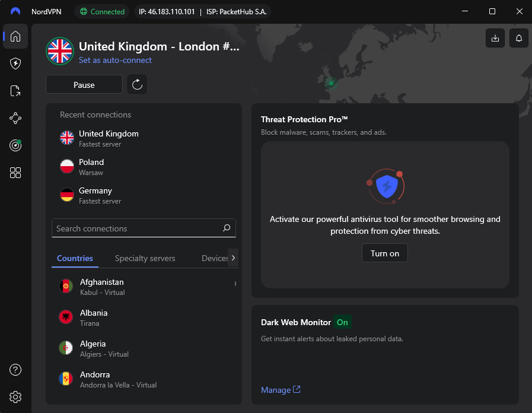Open the Home icon in the sidebar

[x=15, y=36]
